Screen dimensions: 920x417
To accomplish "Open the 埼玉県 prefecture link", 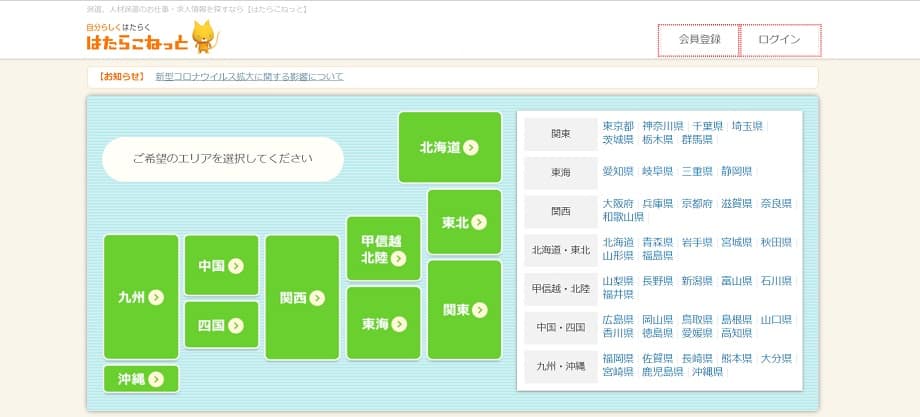I will [x=747, y=126].
